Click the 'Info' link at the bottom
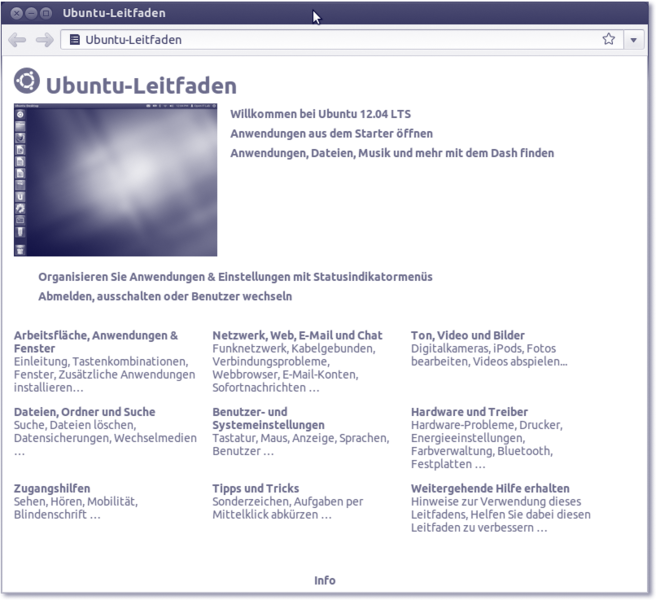 click(x=325, y=580)
